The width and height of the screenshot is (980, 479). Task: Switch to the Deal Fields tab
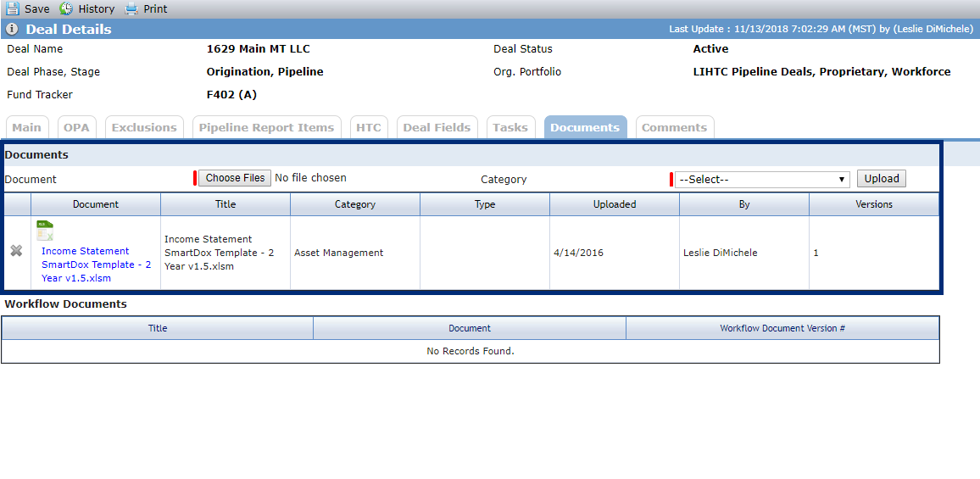(x=437, y=127)
